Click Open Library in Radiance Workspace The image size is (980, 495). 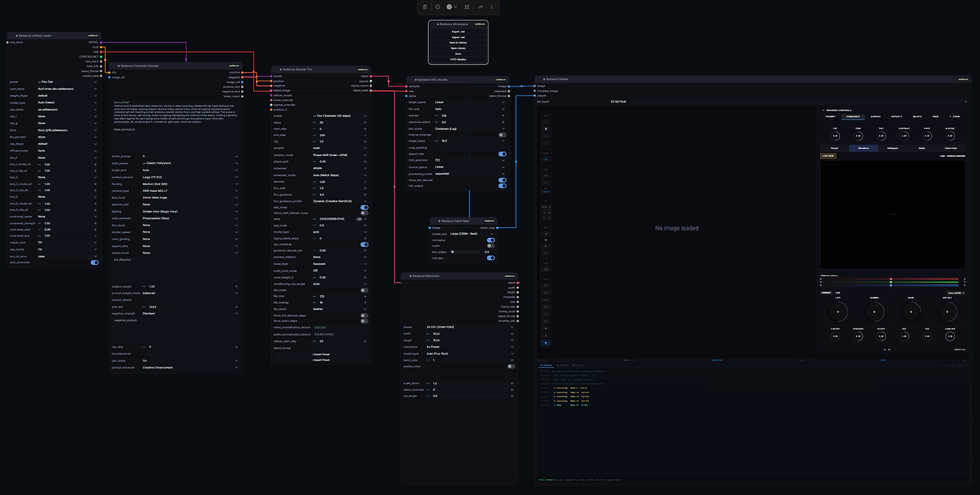point(458,47)
